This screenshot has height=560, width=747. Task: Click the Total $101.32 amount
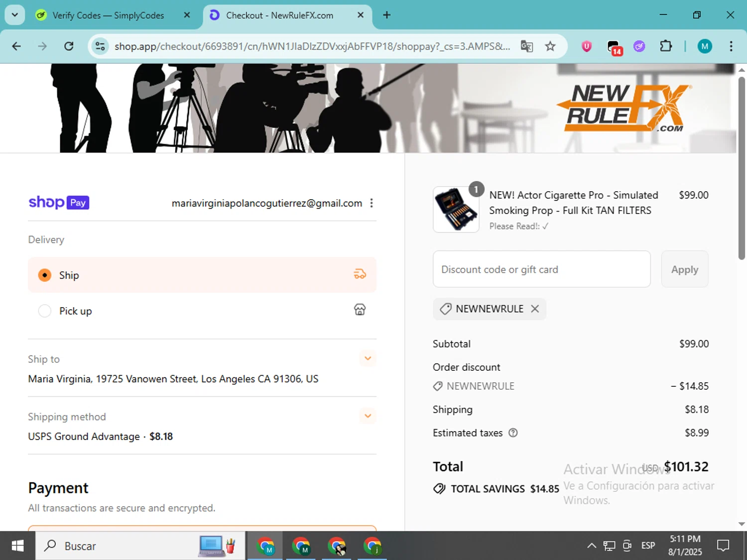coord(686,466)
